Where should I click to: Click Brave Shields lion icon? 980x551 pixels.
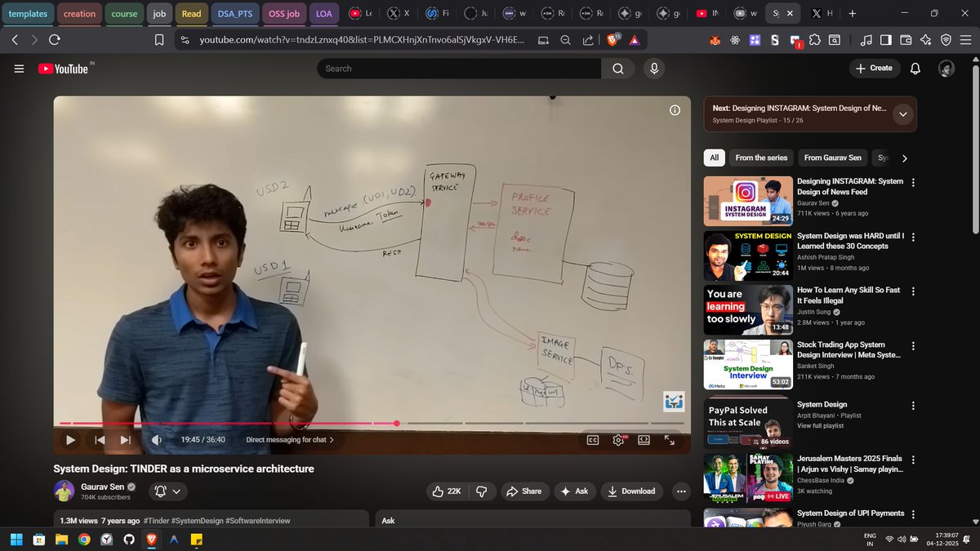[612, 39]
